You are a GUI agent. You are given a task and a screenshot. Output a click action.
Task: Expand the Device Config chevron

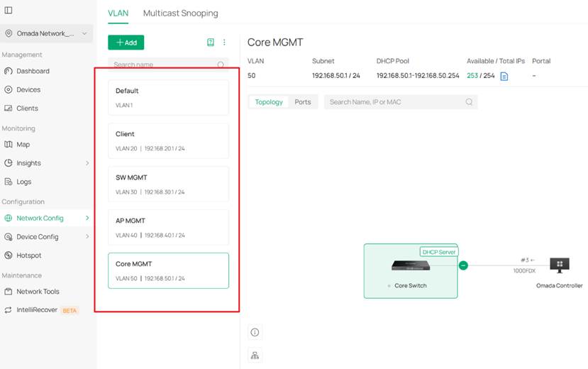[87, 236]
